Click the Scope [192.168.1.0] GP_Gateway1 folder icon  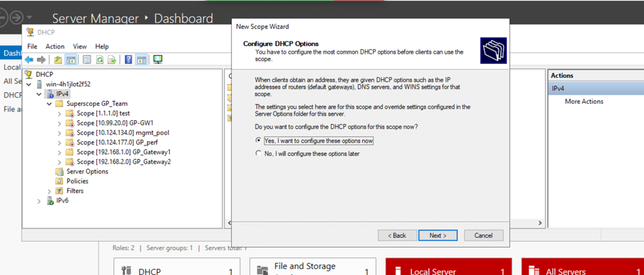(x=70, y=152)
